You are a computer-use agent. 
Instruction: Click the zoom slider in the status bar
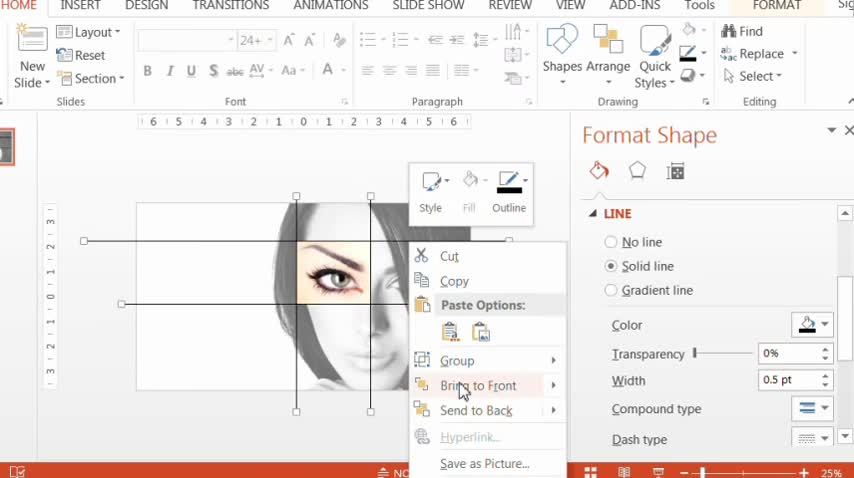703,473
